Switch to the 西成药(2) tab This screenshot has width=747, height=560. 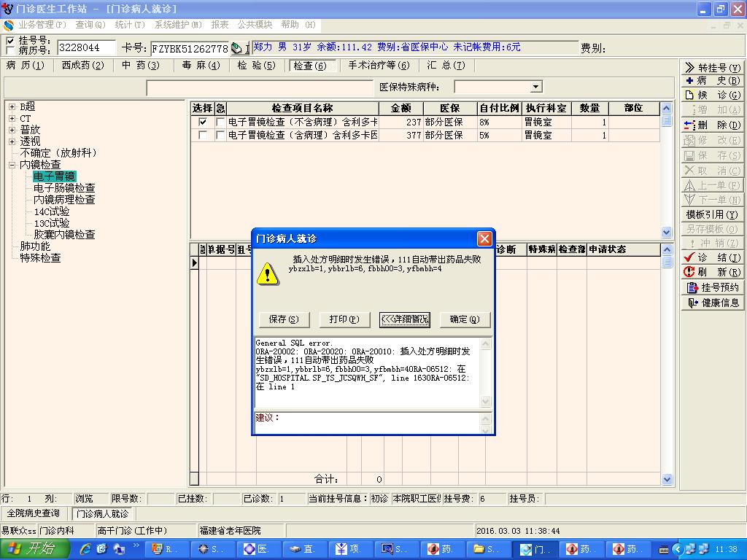tap(83, 66)
